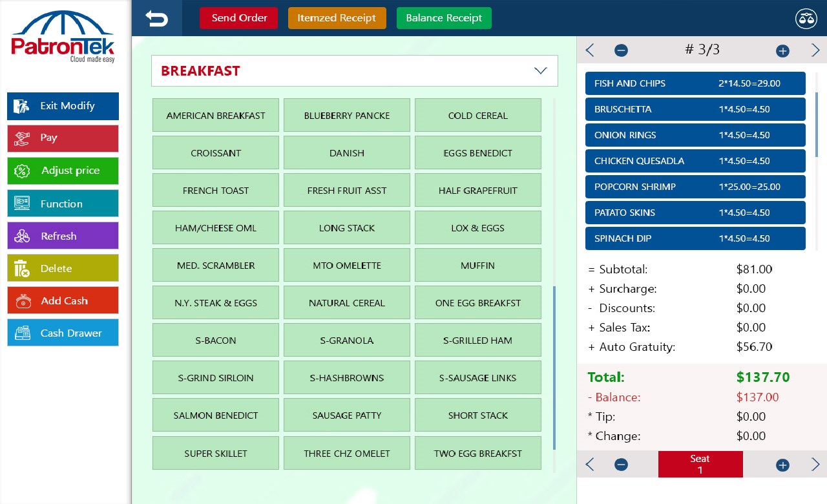The image size is (827, 504).
Task: Click the Send Order button
Action: pos(238,18)
